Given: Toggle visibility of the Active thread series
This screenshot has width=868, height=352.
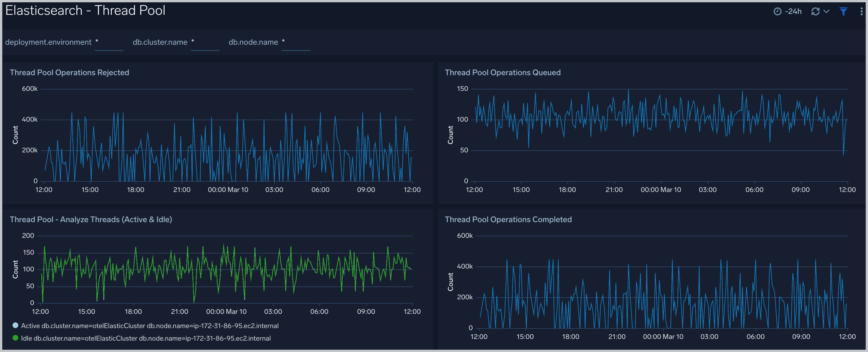Looking at the screenshot, I should (150, 326).
